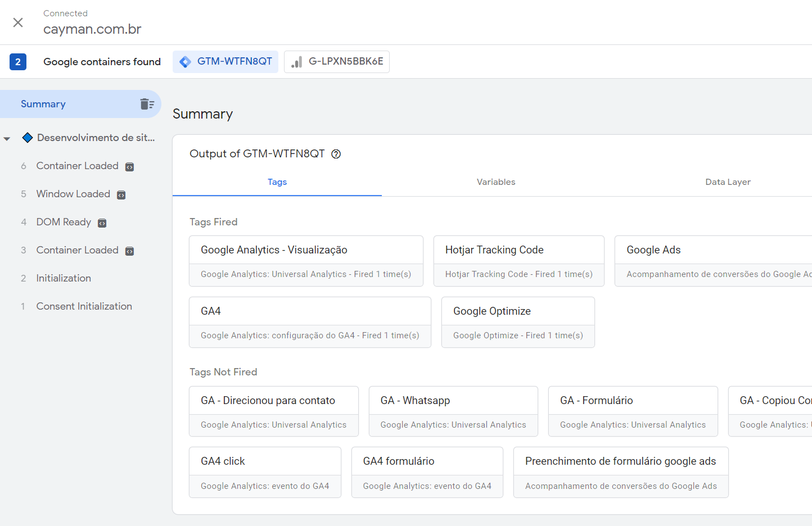Switch to the Data Layer tab

pos(728,182)
